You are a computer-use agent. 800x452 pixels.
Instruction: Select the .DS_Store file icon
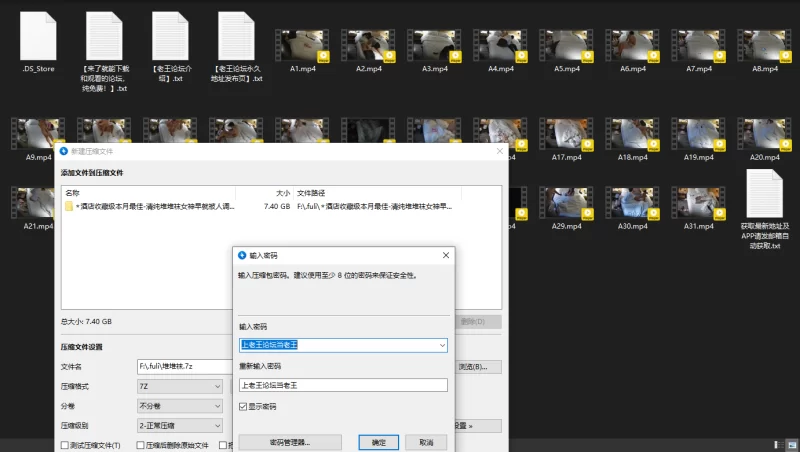[x=39, y=38]
